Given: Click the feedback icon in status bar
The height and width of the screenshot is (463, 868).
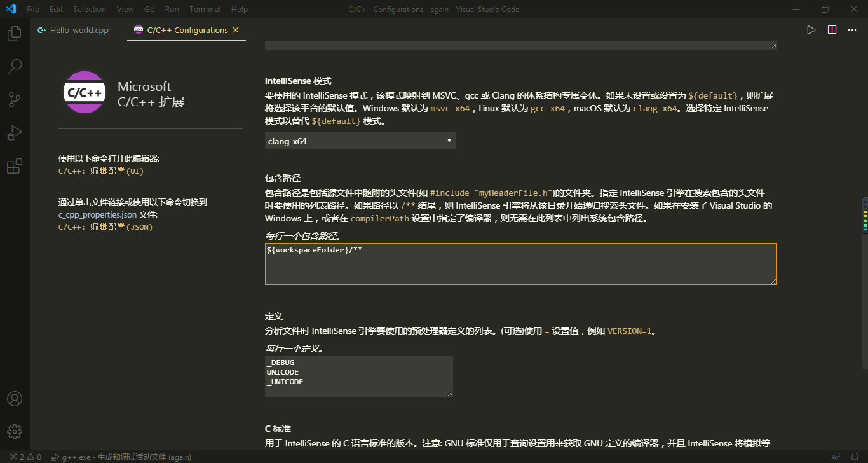Looking at the screenshot, I should coord(836,457).
